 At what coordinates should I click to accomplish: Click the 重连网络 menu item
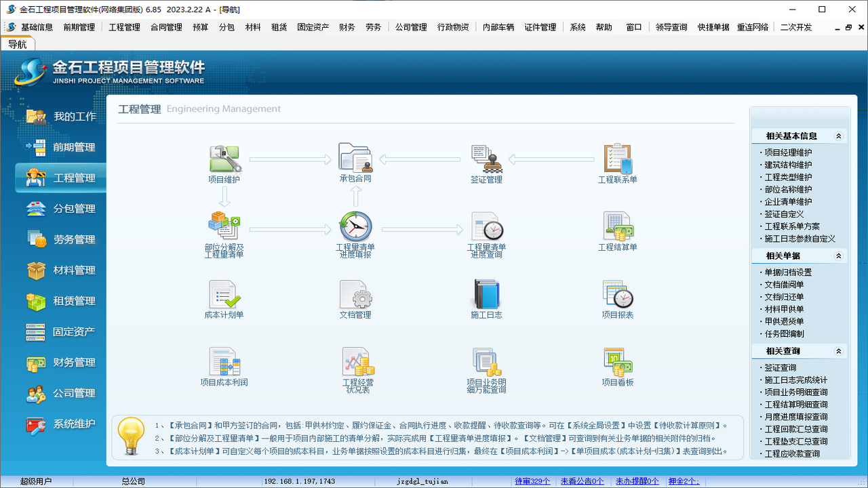point(753,27)
